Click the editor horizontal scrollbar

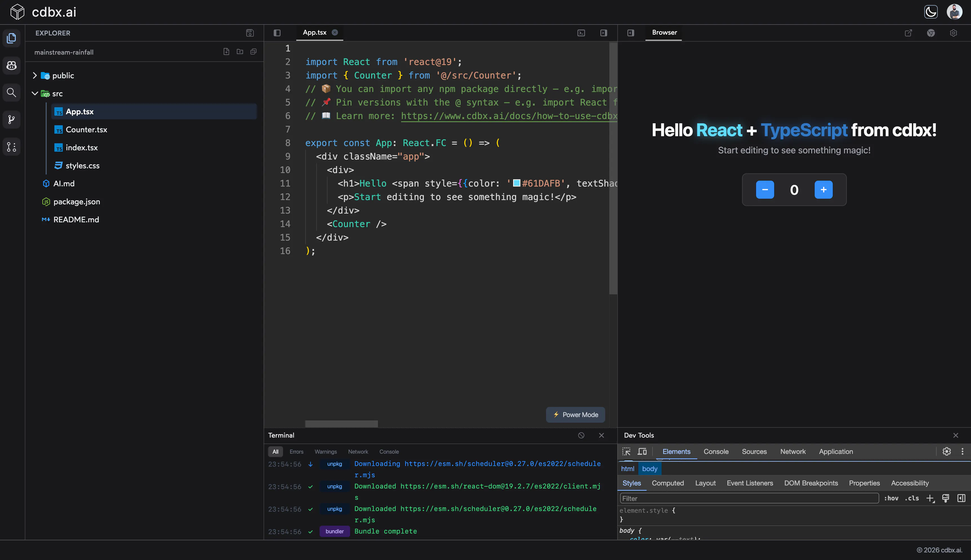[x=341, y=424]
